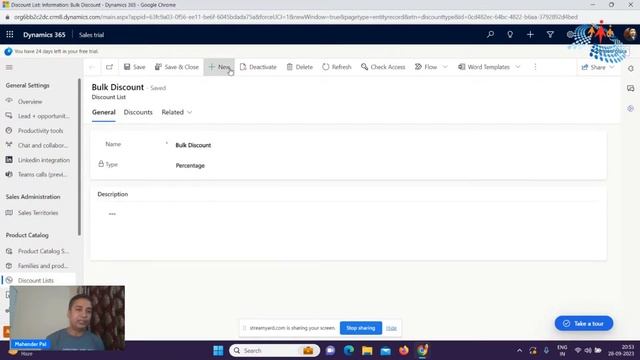Show hidden system tray icons
Image resolution: width=640 pixels, height=360 pixels.
click(519, 351)
